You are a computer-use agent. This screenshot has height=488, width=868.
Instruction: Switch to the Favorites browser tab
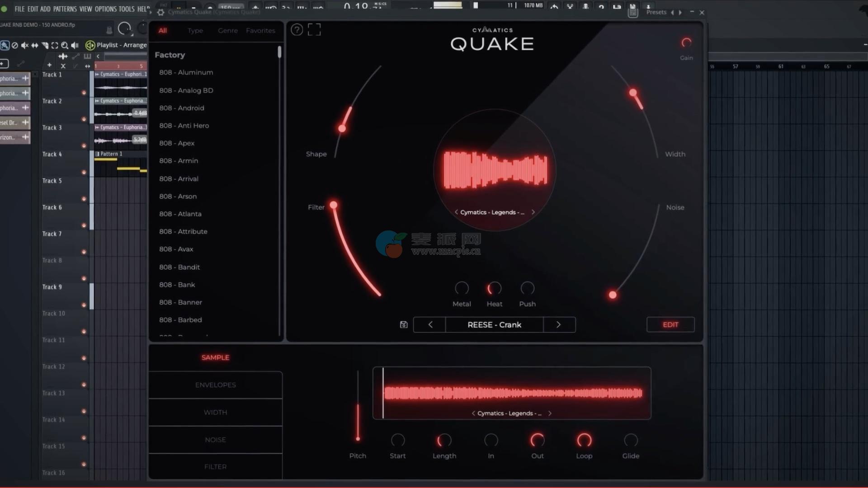tap(260, 30)
